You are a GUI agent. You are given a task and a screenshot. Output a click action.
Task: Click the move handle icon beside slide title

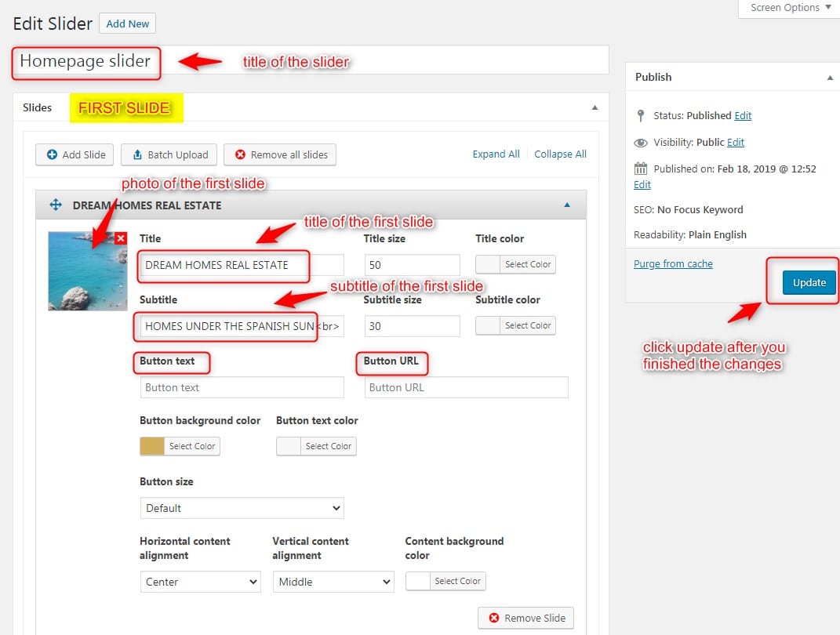pos(56,205)
